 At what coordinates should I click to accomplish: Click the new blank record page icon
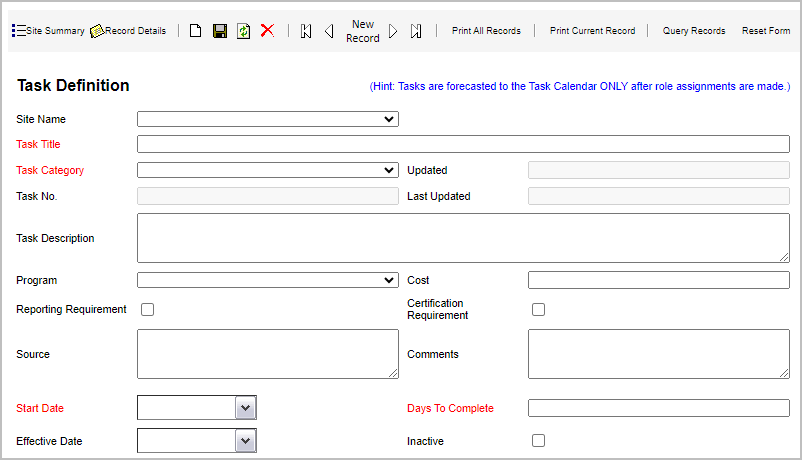coord(195,31)
